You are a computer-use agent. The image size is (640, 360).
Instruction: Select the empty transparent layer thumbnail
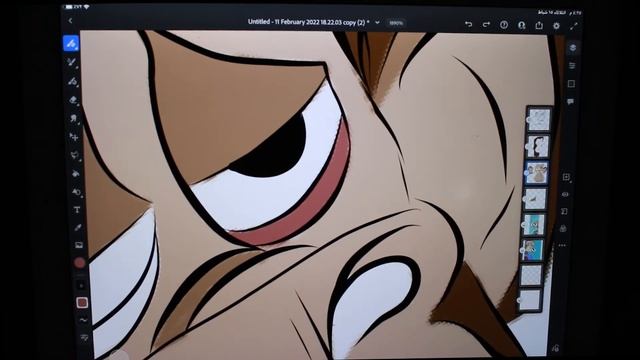[531, 275]
